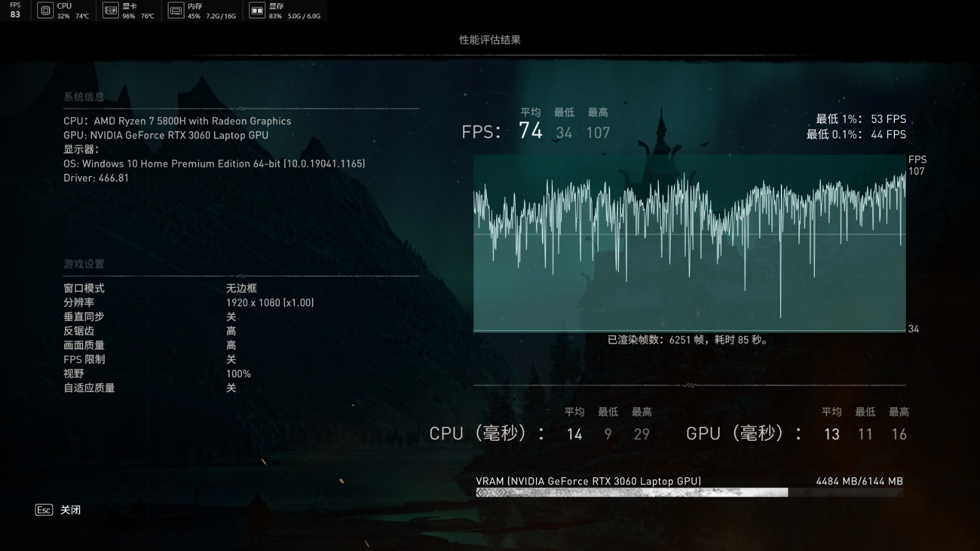Click the 7.2G/16G memory reading in overlay
This screenshot has width=980, height=551.
[221, 16]
